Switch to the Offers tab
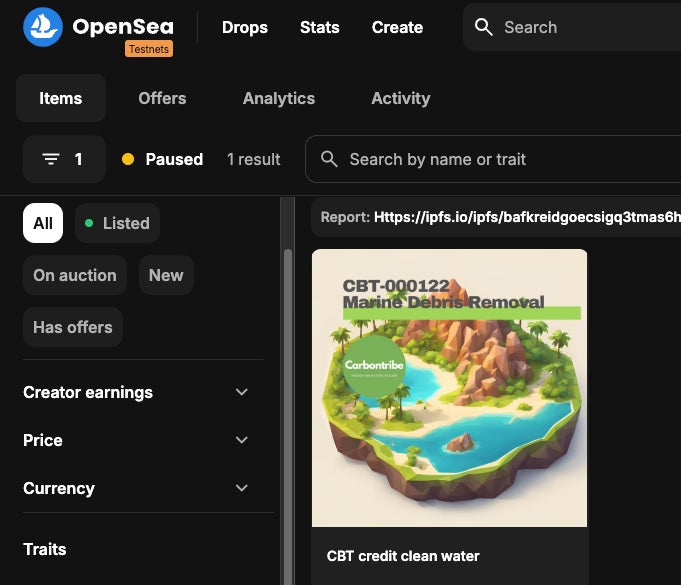This screenshot has height=585, width=681. [x=162, y=98]
